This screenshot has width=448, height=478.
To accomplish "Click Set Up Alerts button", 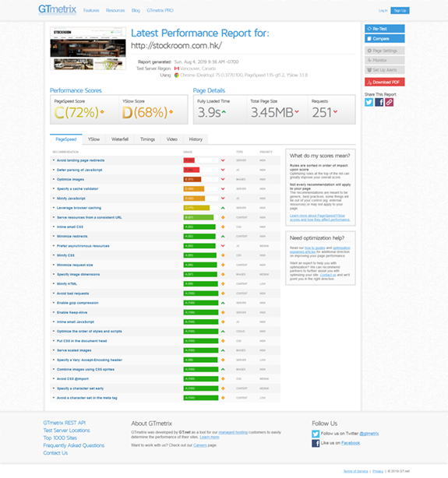I will point(385,70).
